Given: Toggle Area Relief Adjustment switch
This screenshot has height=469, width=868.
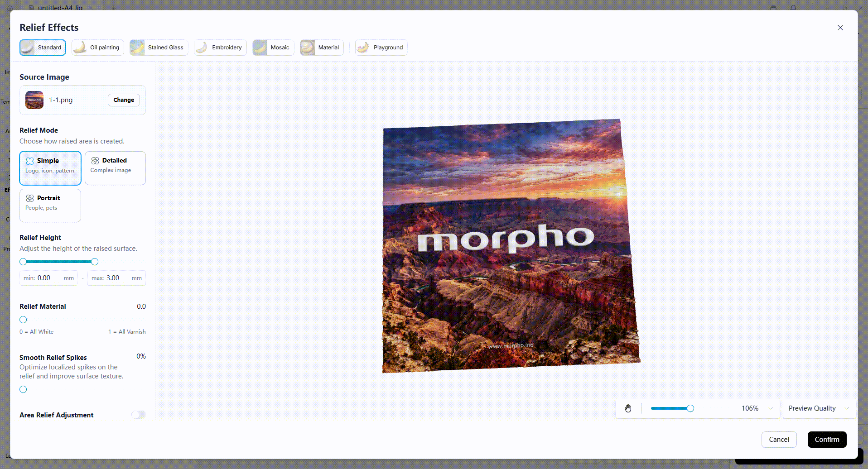Looking at the screenshot, I should (139, 415).
